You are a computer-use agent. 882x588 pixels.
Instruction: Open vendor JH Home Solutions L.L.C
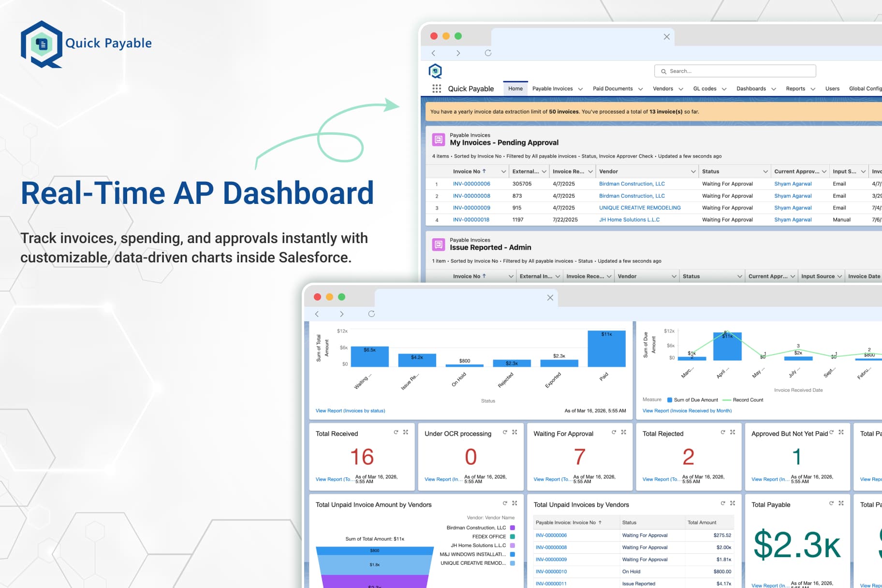click(629, 219)
